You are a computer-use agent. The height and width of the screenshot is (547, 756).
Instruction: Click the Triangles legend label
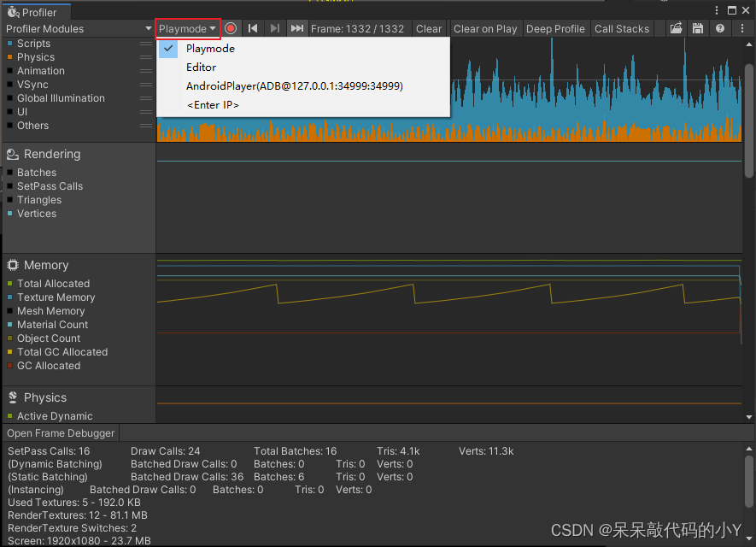(x=39, y=200)
